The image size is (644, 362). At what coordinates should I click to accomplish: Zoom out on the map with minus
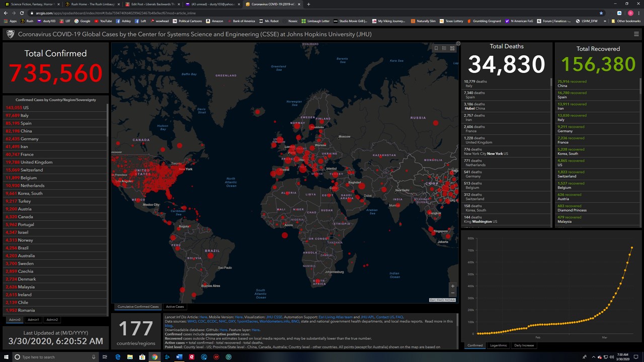(452, 293)
